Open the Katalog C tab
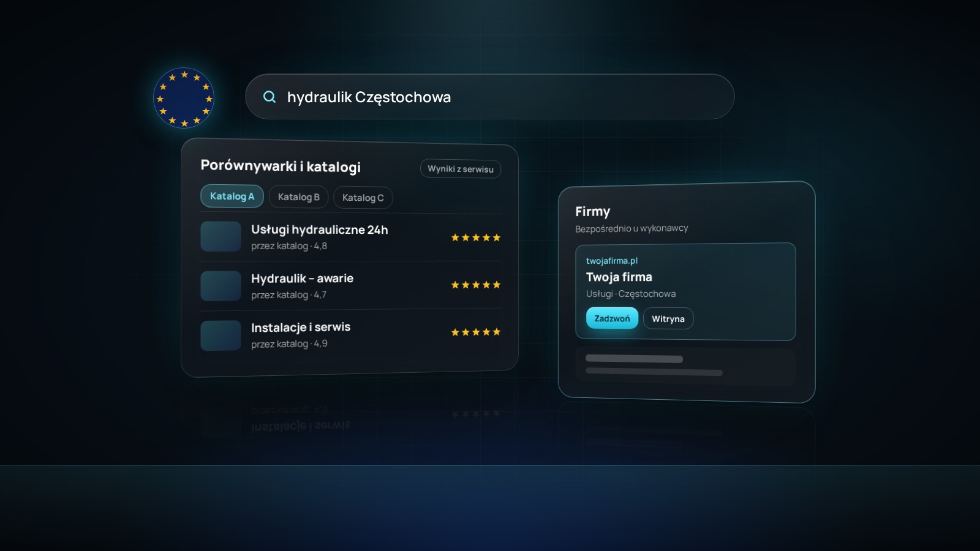980x551 pixels. (363, 198)
